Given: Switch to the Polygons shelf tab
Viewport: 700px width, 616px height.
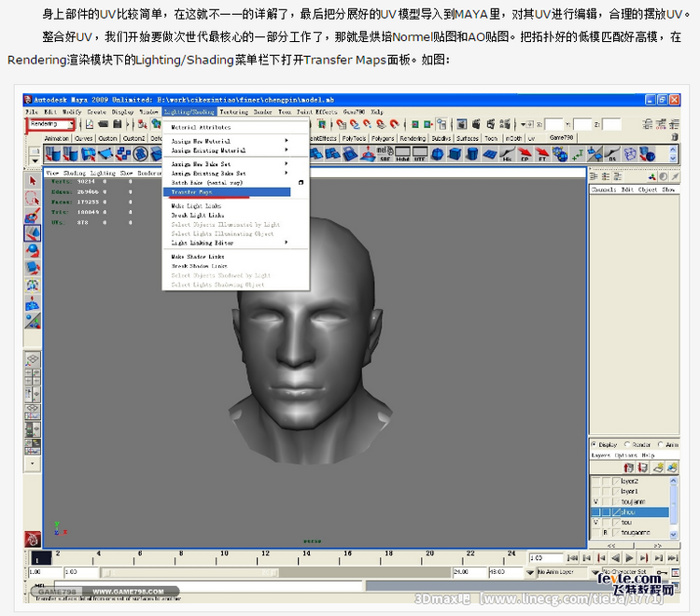Looking at the screenshot, I should pyautogui.click(x=383, y=138).
